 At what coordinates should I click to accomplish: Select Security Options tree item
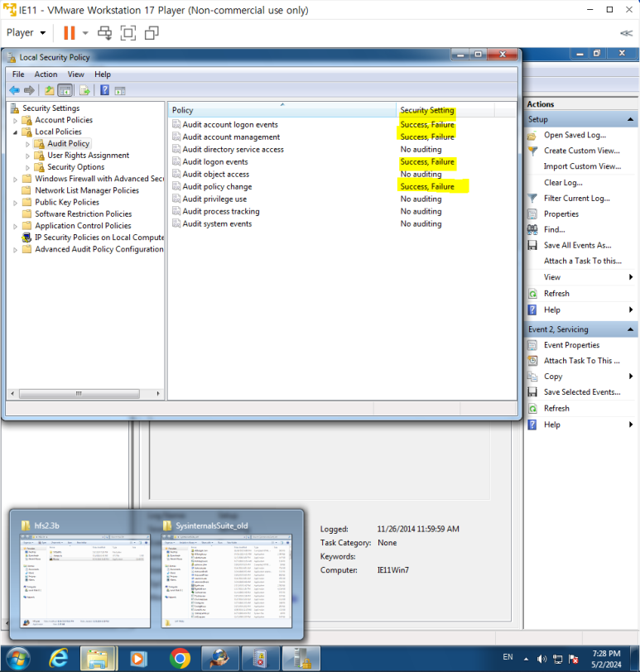[x=76, y=166]
